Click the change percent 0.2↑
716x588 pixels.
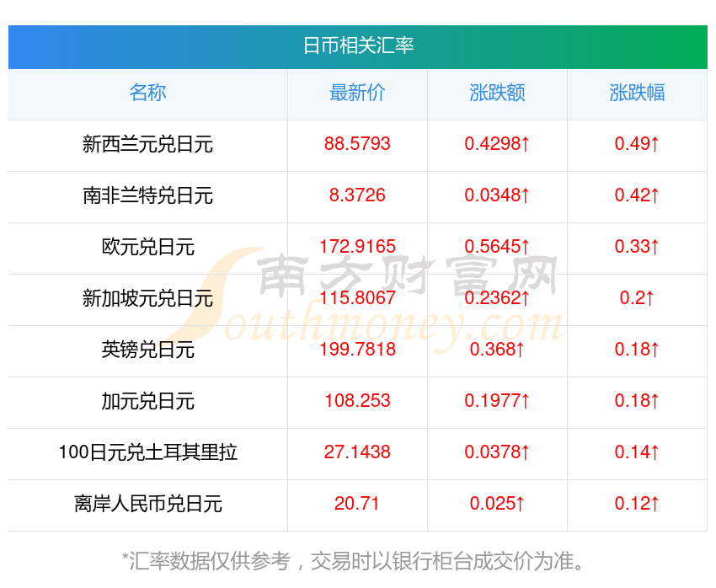tap(637, 298)
